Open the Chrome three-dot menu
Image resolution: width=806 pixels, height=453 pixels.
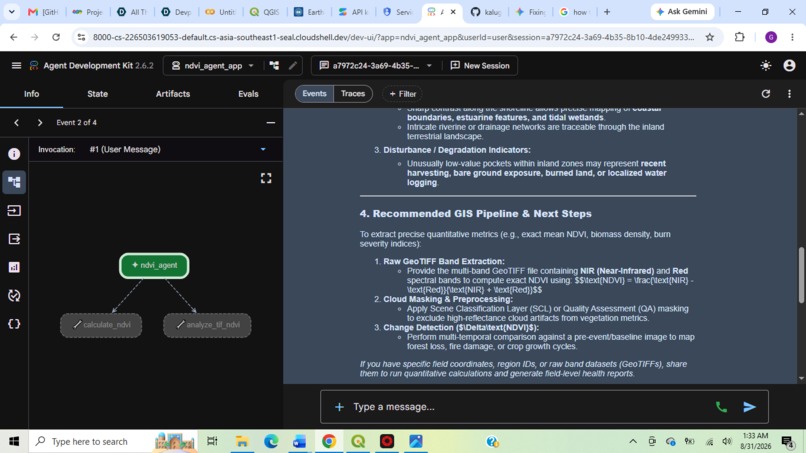(792, 37)
